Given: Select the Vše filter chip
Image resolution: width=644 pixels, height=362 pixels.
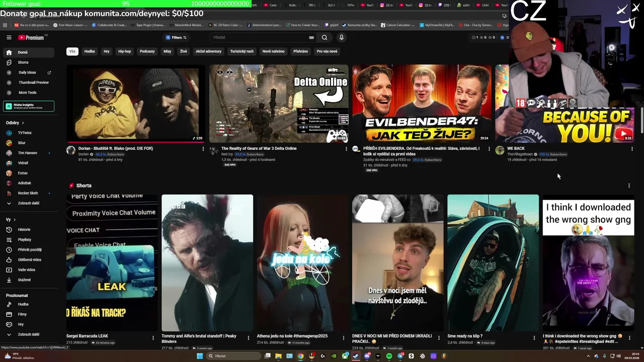Looking at the screenshot, I should (72, 51).
